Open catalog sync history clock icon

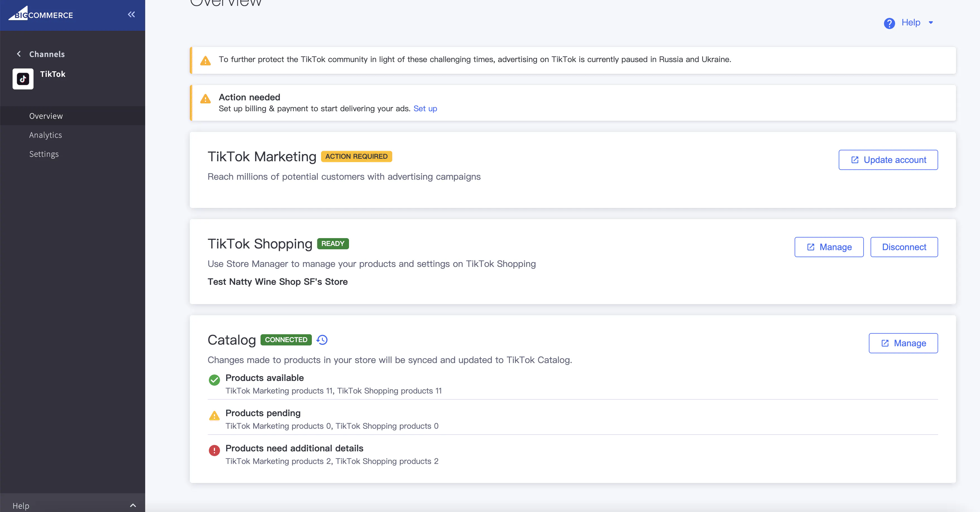pyautogui.click(x=322, y=340)
